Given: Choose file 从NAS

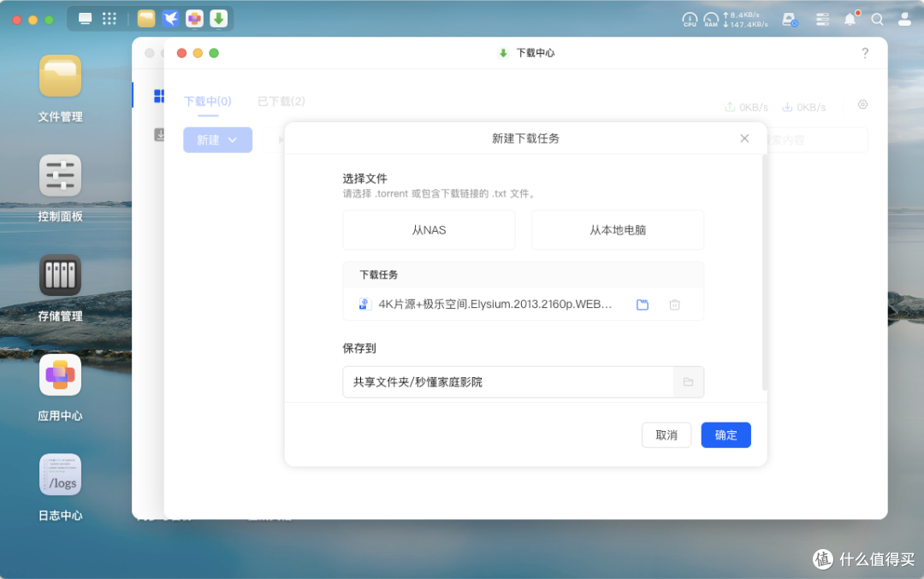Looking at the screenshot, I should click(429, 230).
